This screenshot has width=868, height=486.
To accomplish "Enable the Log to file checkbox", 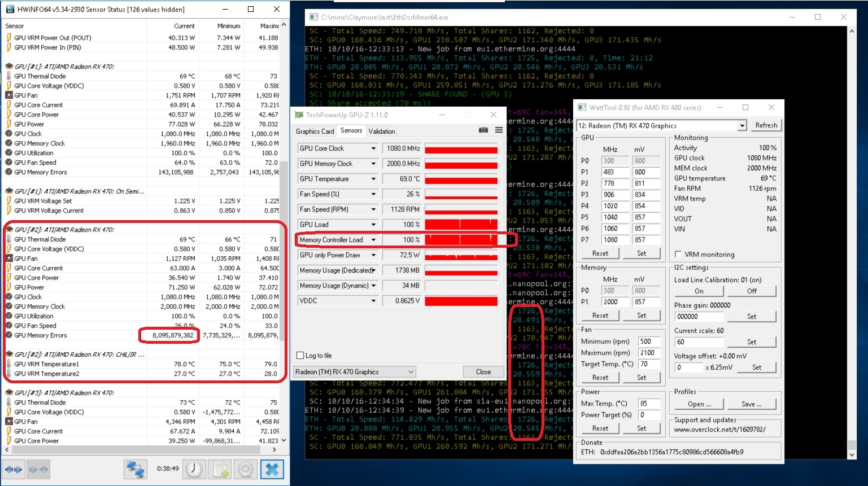I will click(300, 356).
